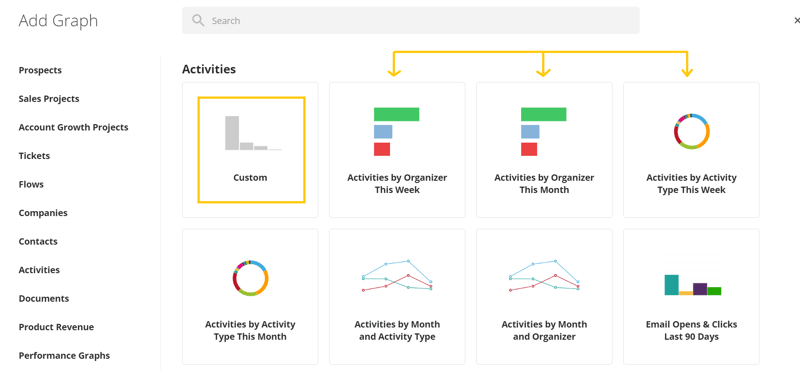Focus the Search graphs input field
This screenshot has height=371, width=800.
[x=411, y=20]
